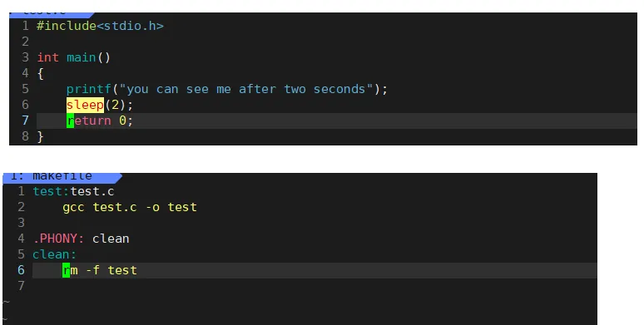Click the gcc test.c -o test command
644x325 pixels.
(130, 207)
